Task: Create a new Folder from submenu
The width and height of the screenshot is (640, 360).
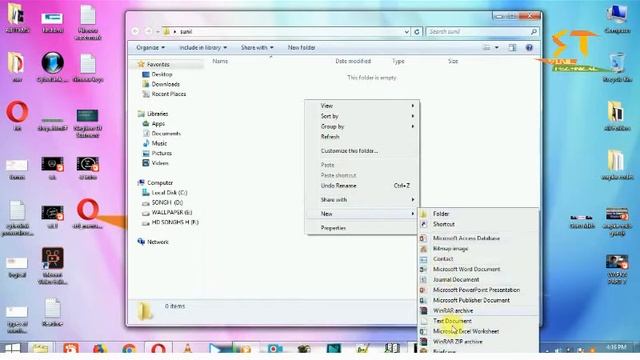Action: coord(441,213)
